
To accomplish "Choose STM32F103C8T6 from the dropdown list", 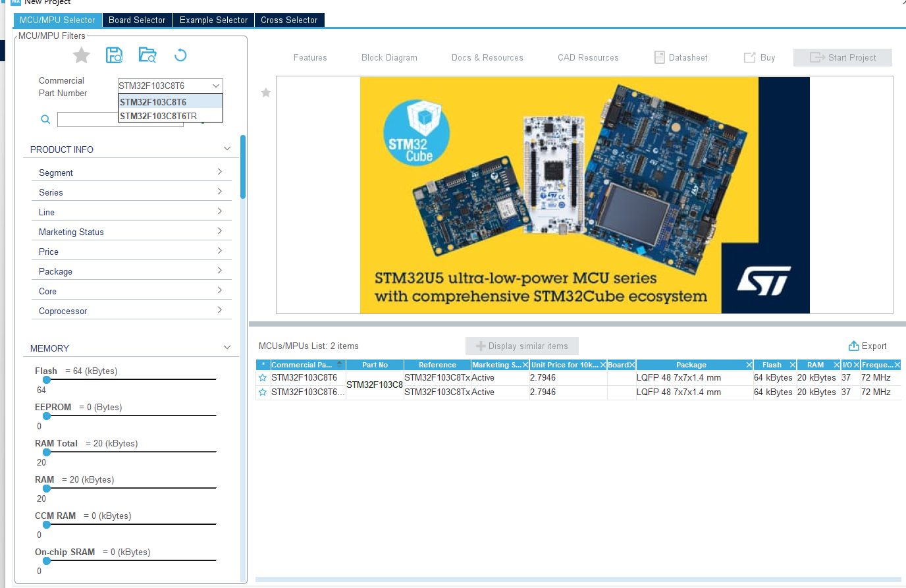I will click(171, 102).
